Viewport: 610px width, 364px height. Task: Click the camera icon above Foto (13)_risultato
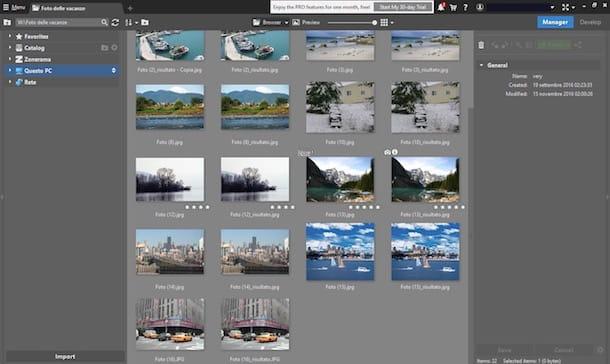[x=387, y=152]
